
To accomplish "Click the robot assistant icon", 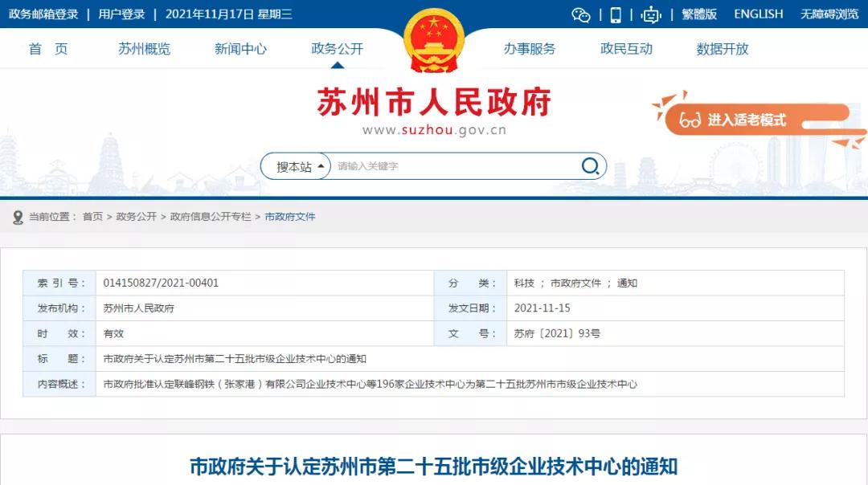I will click(x=650, y=14).
